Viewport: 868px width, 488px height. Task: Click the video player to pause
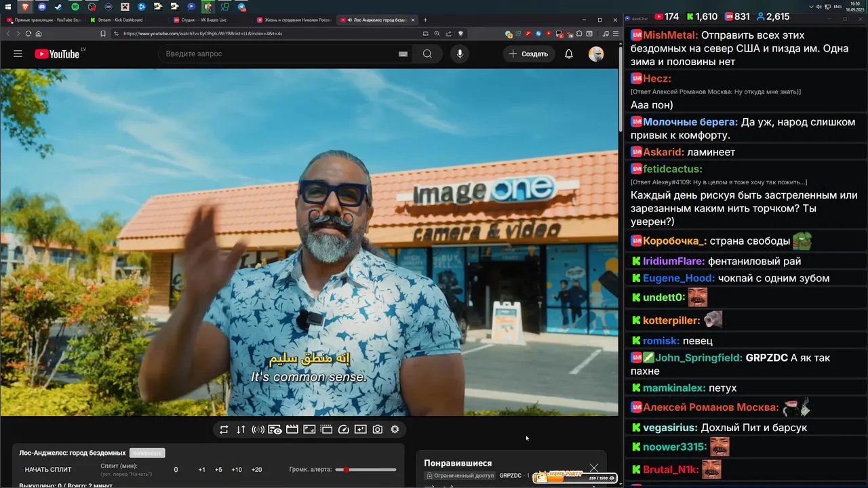click(x=309, y=242)
